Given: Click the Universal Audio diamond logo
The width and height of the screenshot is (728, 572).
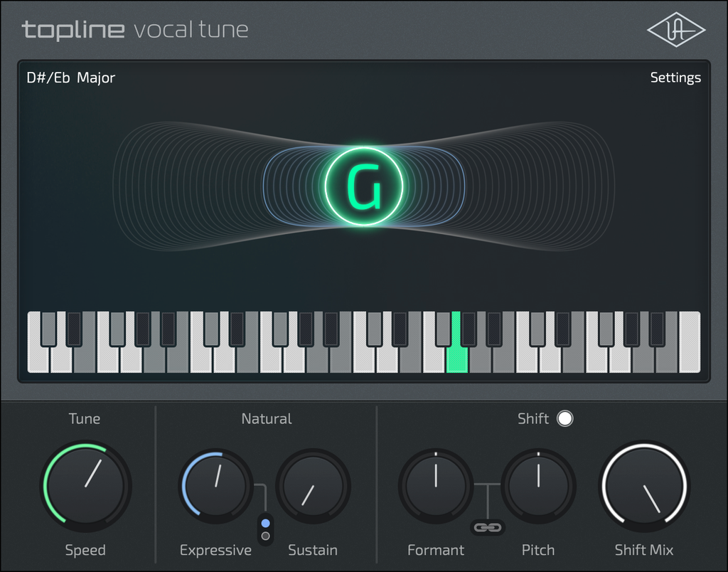Looking at the screenshot, I should click(x=676, y=30).
